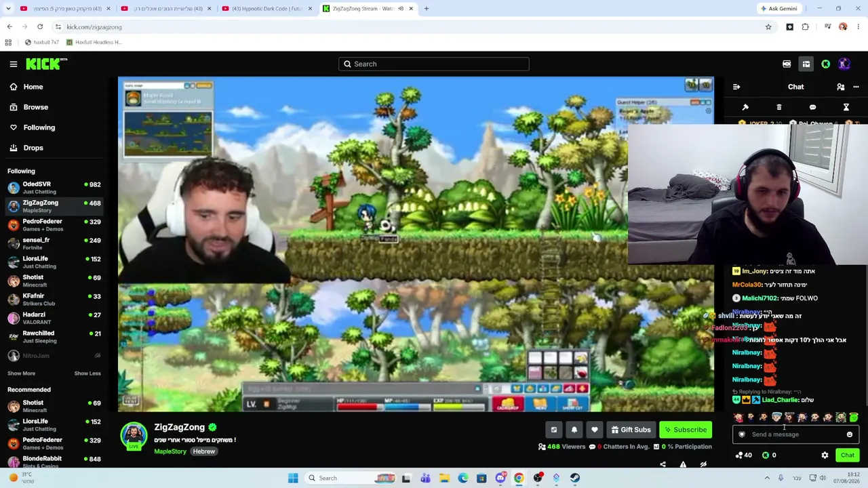The height and width of the screenshot is (488, 868).
Task: Click the green Subscribe button
Action: 686,430
